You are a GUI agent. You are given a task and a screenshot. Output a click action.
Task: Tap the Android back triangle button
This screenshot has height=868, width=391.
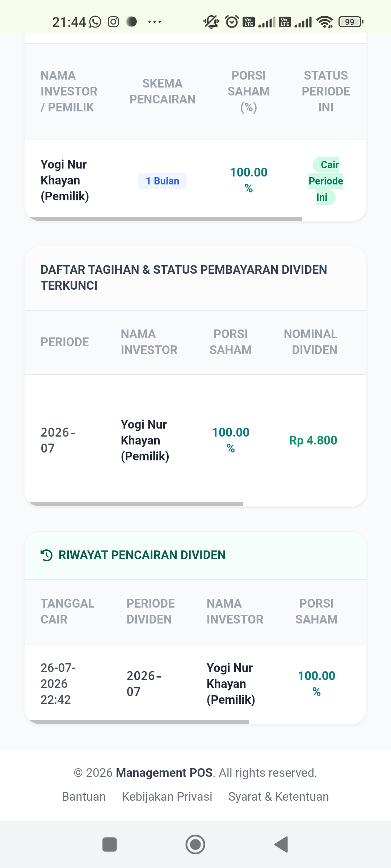281,844
